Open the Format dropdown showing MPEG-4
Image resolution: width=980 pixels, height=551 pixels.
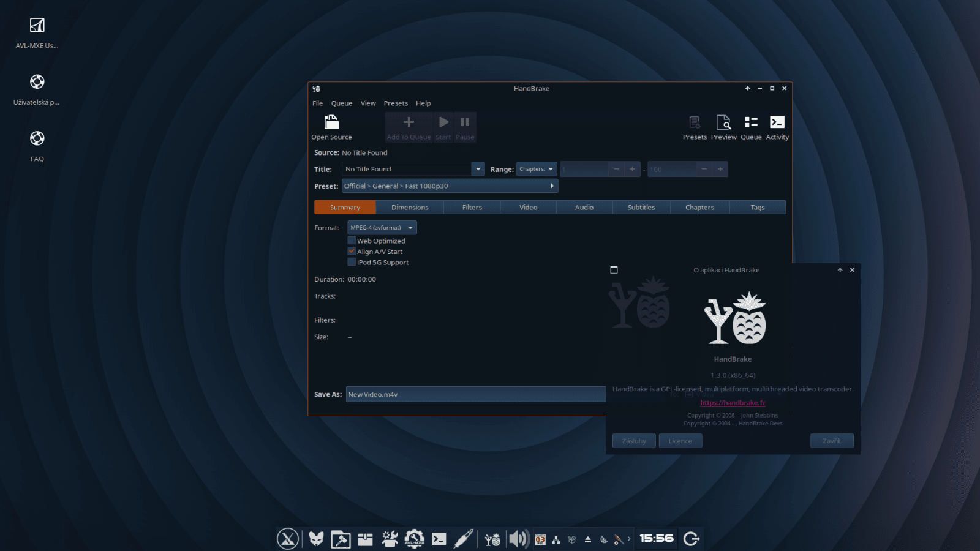click(x=382, y=227)
